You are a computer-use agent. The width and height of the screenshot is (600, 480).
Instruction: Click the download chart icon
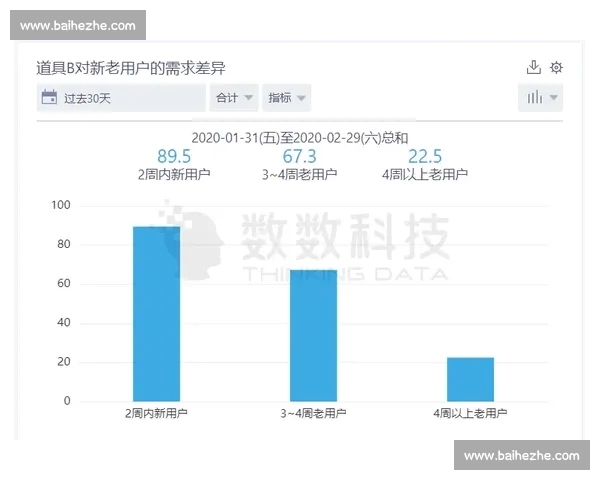point(533,67)
